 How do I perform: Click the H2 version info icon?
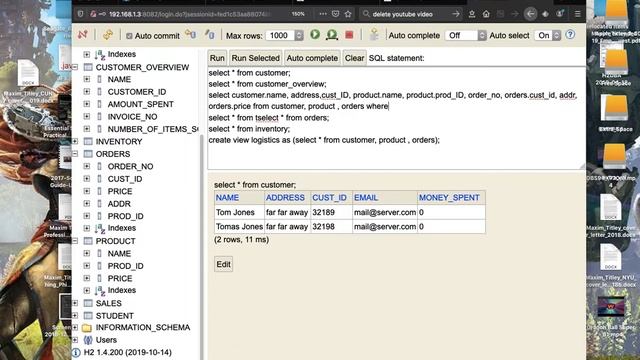tap(76, 352)
